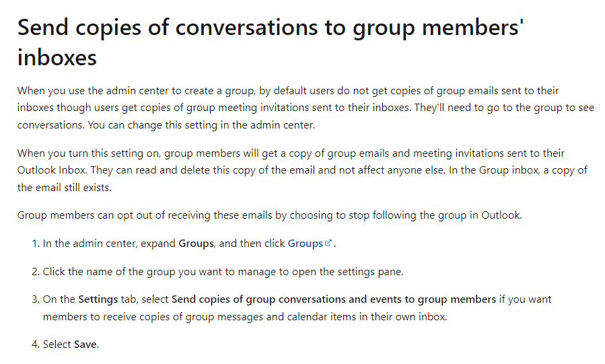Click the paragraph starting 'When you use the admin center'
Viewport: 605px width, 364px height.
306,108
